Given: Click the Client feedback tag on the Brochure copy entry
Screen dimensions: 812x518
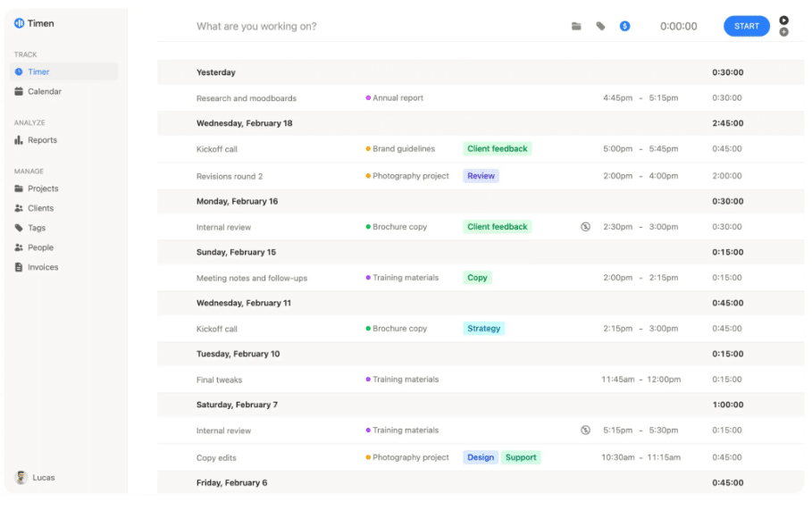Looking at the screenshot, I should tap(498, 227).
